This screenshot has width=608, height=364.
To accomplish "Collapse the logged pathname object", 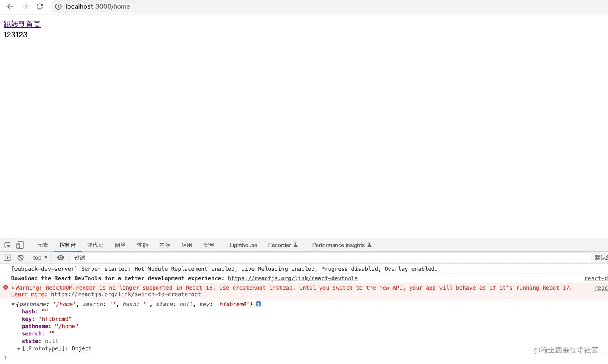I will tap(13, 305).
